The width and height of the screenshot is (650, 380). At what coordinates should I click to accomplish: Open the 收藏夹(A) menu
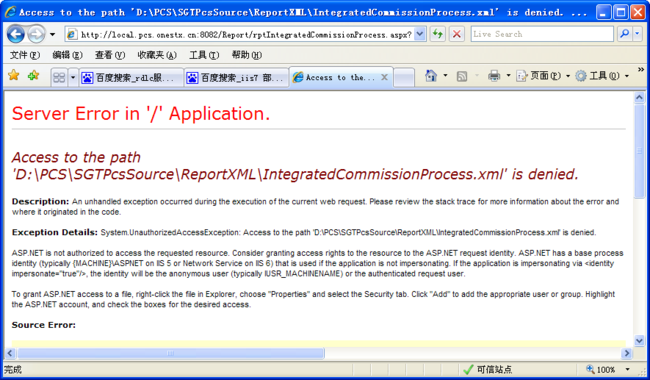pyautogui.click(x=157, y=55)
